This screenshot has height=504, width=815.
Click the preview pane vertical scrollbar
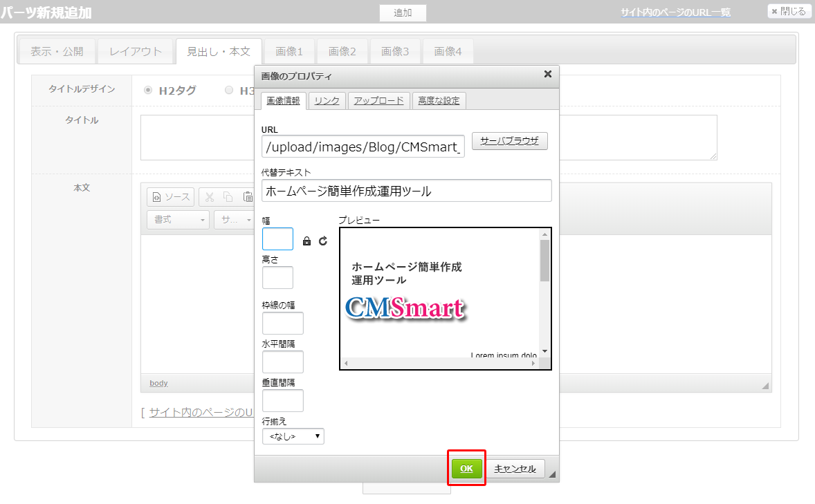coord(544,260)
